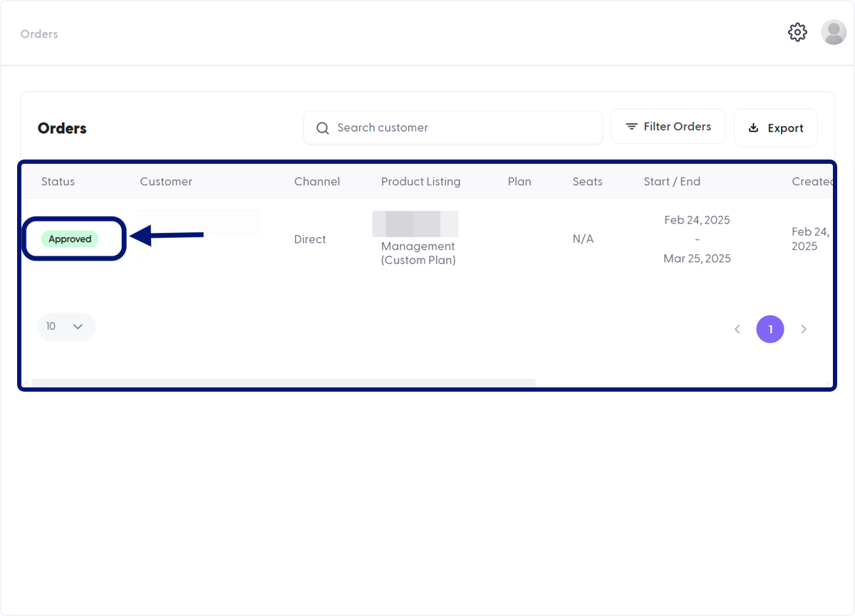
Task: Click the Product Listing column header
Action: point(421,182)
